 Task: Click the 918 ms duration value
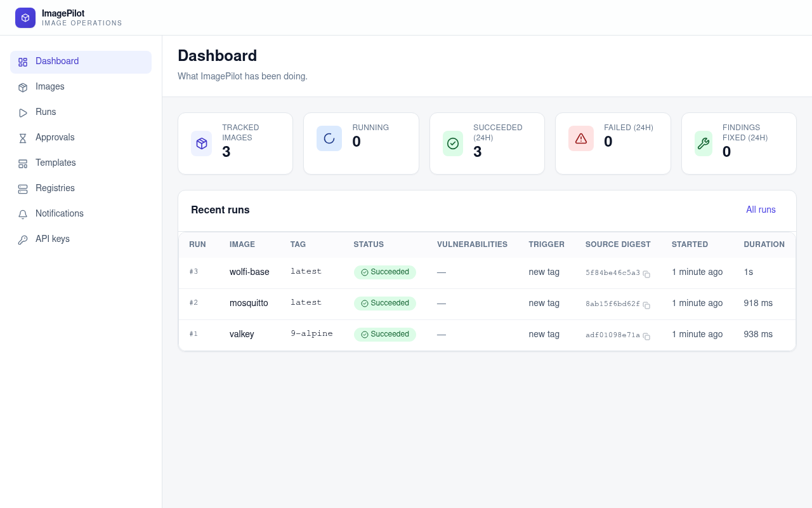(758, 303)
